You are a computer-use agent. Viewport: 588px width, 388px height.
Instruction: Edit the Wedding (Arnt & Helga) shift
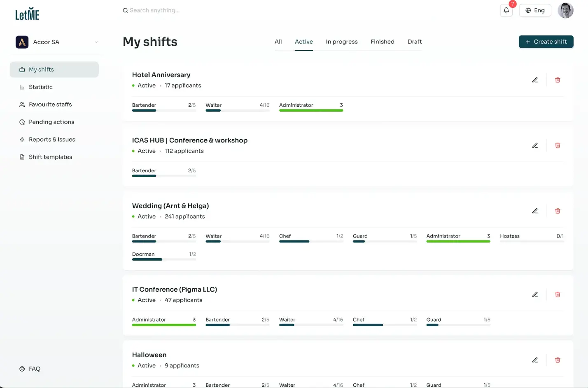click(535, 211)
